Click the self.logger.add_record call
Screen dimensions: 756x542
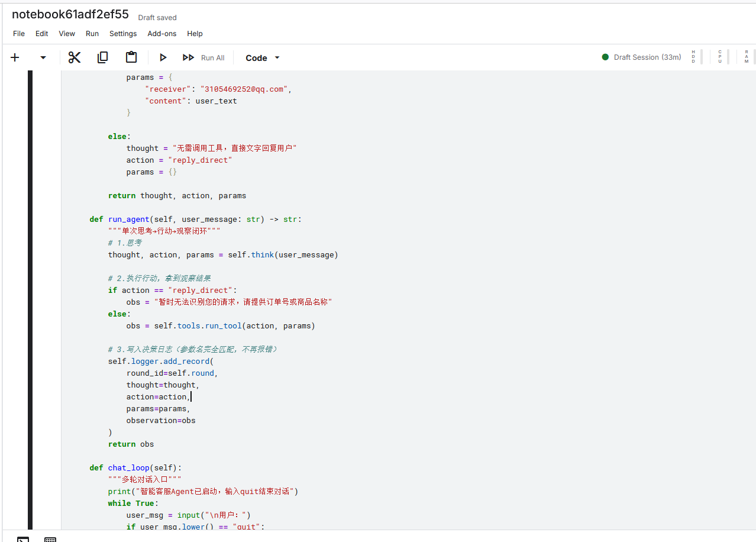click(161, 362)
